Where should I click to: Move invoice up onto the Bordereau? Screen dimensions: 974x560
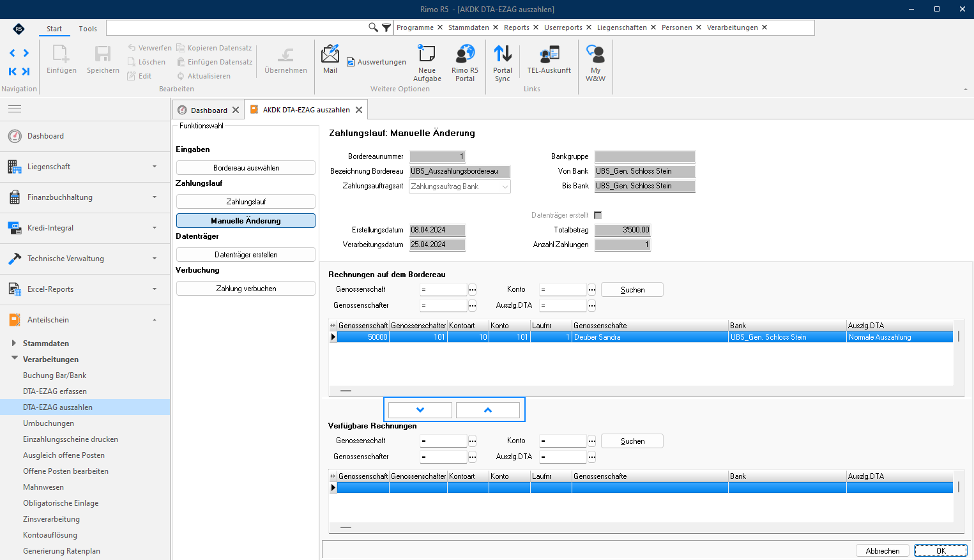coord(488,410)
